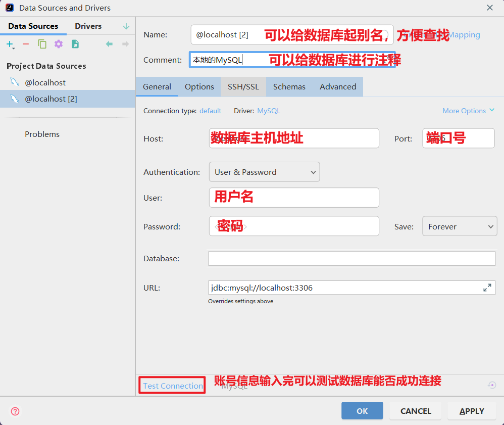Open the Authentication User & Password dropdown
This screenshot has height=425, width=504.
tap(264, 172)
